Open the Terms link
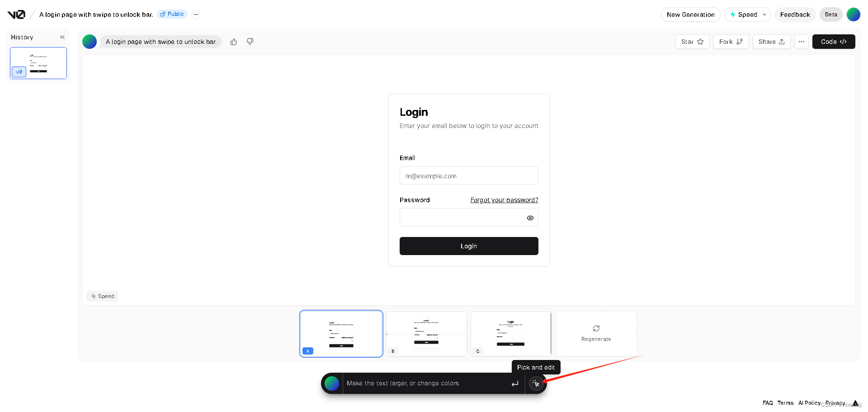The height and width of the screenshot is (412, 868). tap(785, 403)
